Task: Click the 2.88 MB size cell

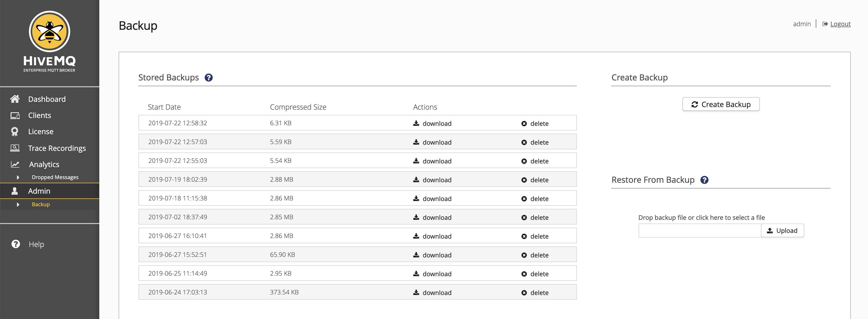Action: tap(281, 180)
